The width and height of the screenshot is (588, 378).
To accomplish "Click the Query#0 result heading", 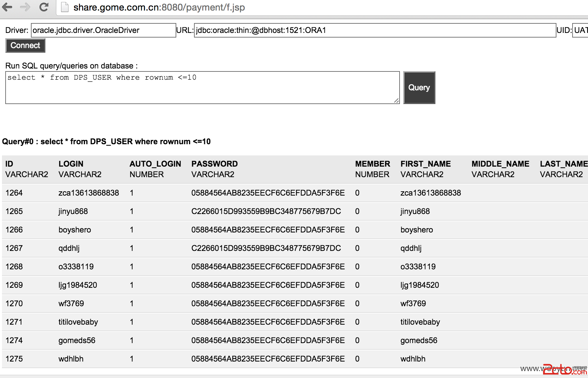I will click(106, 142).
